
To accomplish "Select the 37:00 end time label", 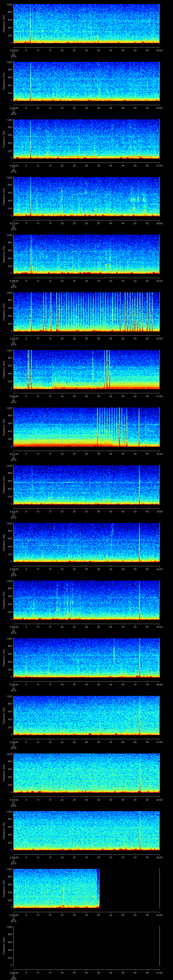I will pos(160,742).
